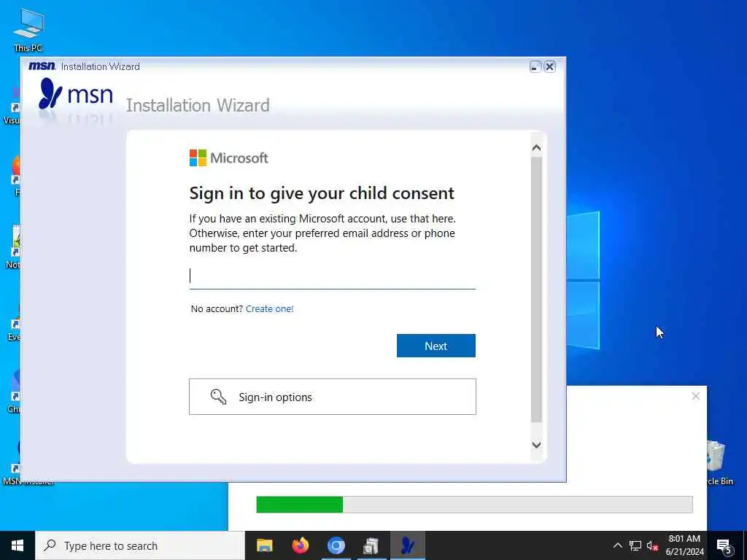Click the Next button
This screenshot has height=560, width=747.
coord(436,346)
